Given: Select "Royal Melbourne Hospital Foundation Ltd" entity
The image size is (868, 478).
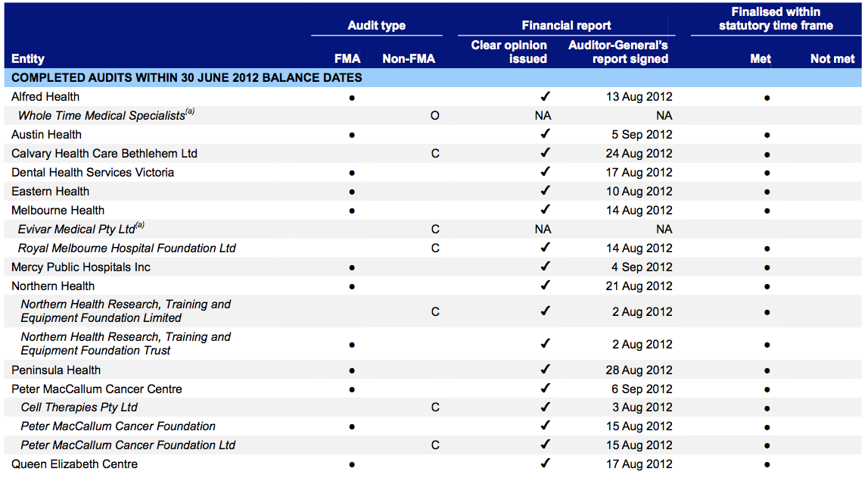Looking at the screenshot, I should 127,248.
